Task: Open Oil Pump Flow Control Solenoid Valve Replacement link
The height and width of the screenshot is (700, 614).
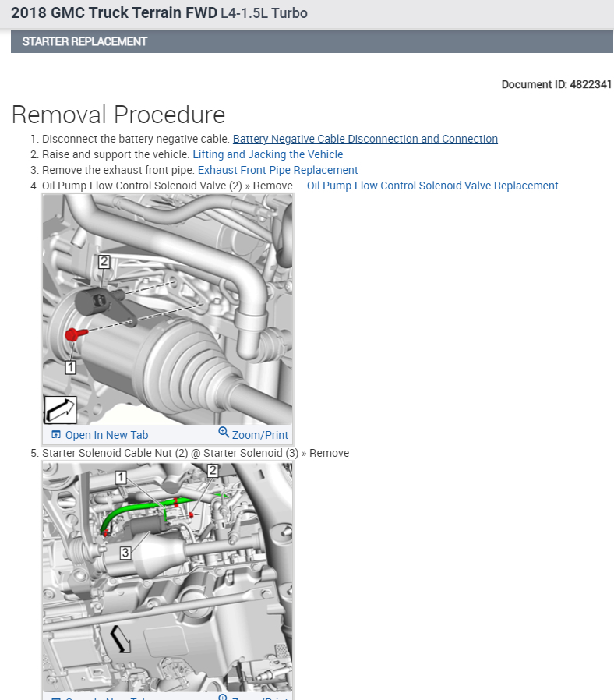Action: click(x=432, y=186)
